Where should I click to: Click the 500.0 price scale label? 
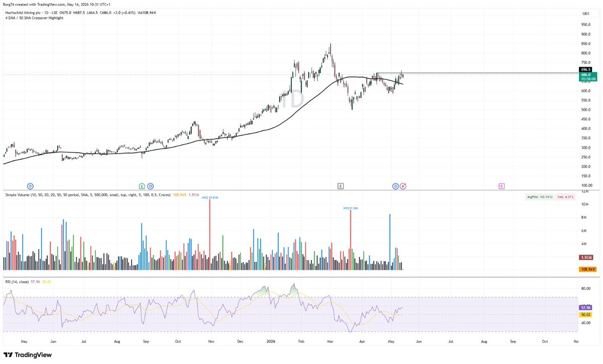click(585, 110)
